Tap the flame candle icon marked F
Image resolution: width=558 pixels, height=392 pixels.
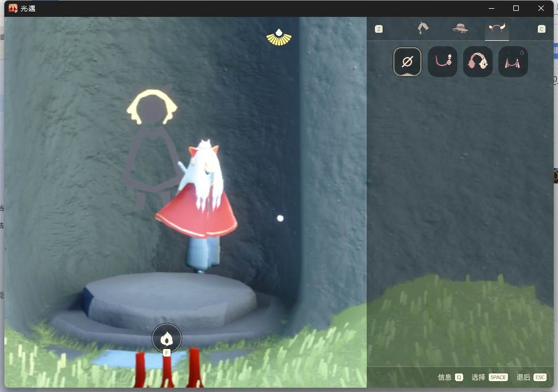(x=167, y=339)
